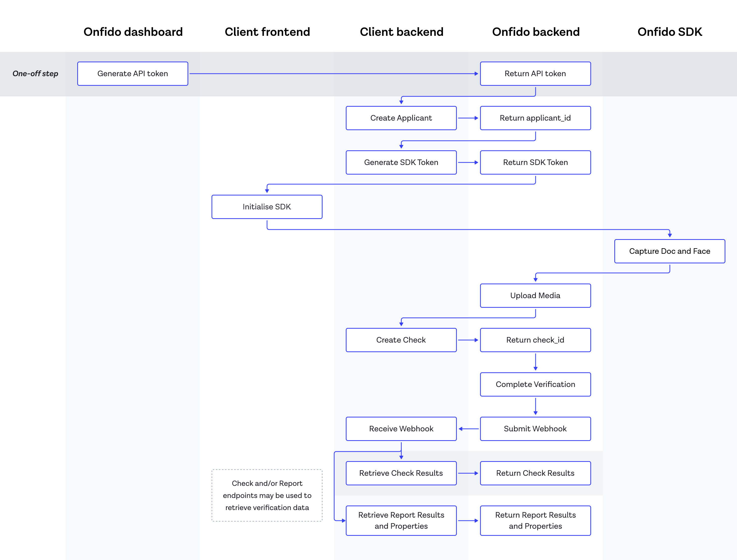Click the Return Check Results box
Viewport: 737px width, 560px height.
click(x=535, y=473)
